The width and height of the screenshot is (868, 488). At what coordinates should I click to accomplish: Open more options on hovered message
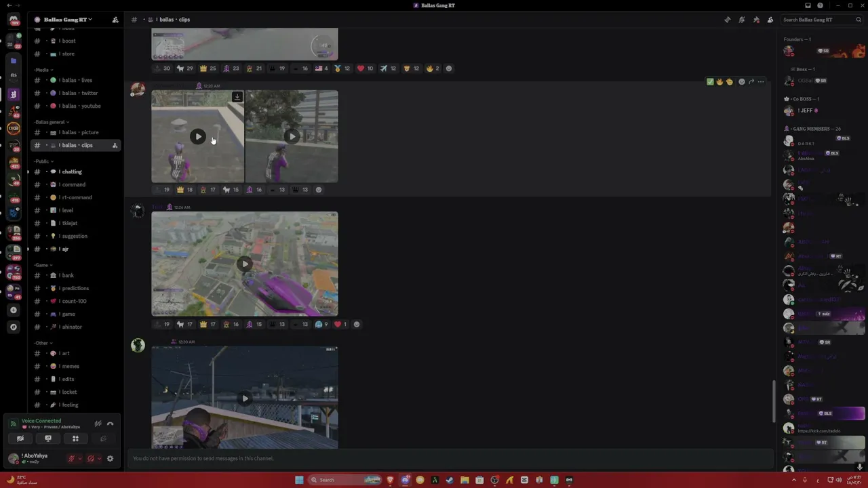pos(761,82)
